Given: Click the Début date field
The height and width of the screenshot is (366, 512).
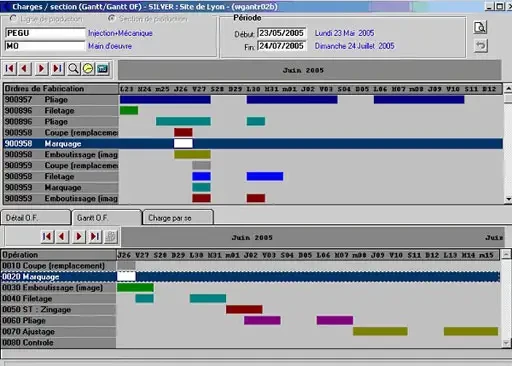Looking at the screenshot, I should coord(282,33).
